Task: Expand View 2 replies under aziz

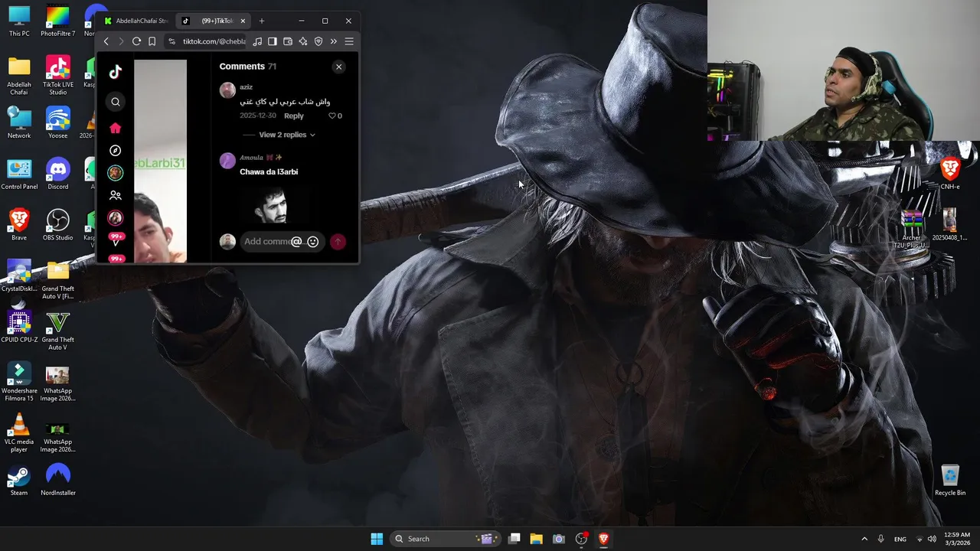Action: click(287, 135)
